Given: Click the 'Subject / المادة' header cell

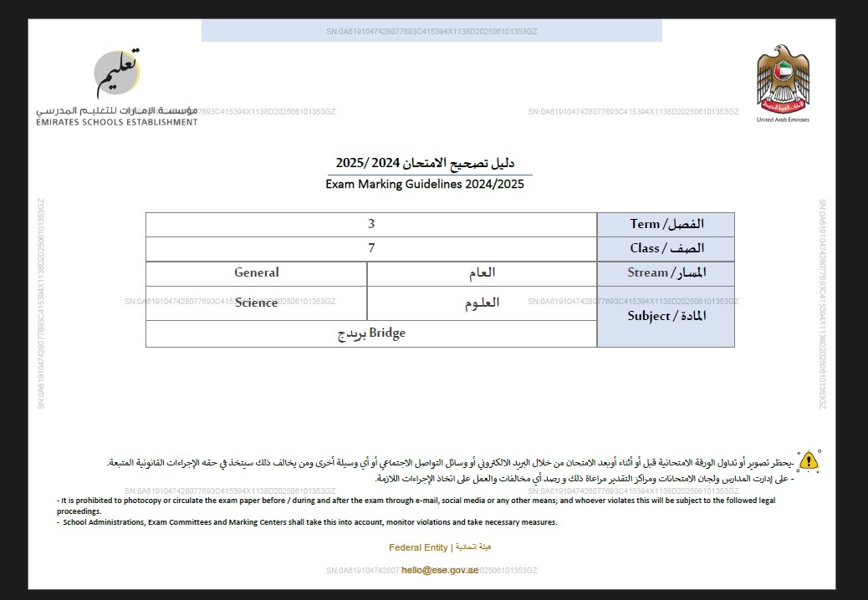Looking at the screenshot, I should click(666, 317).
